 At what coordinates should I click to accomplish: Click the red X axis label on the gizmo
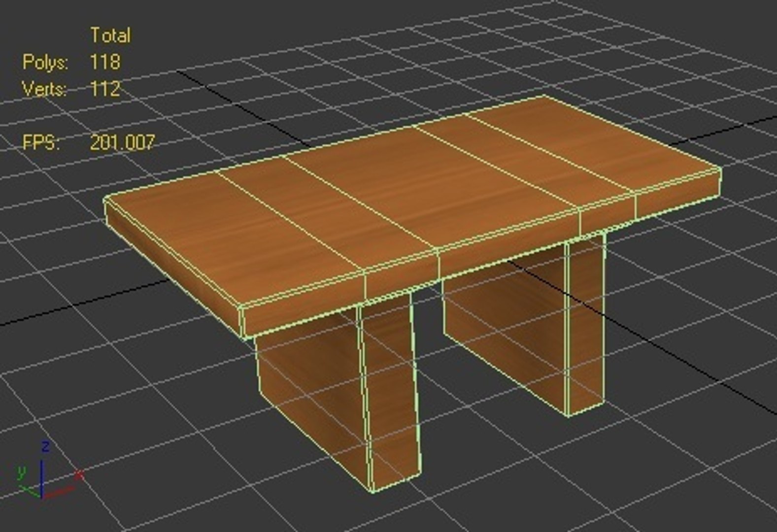[x=79, y=475]
